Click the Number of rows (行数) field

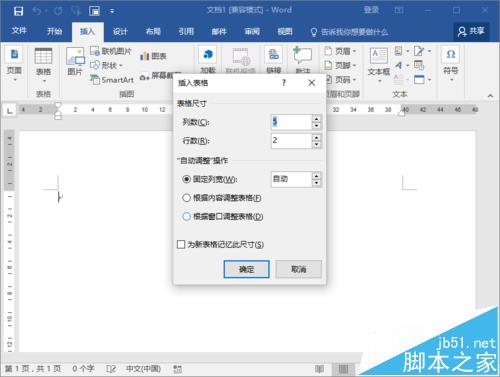(291, 141)
